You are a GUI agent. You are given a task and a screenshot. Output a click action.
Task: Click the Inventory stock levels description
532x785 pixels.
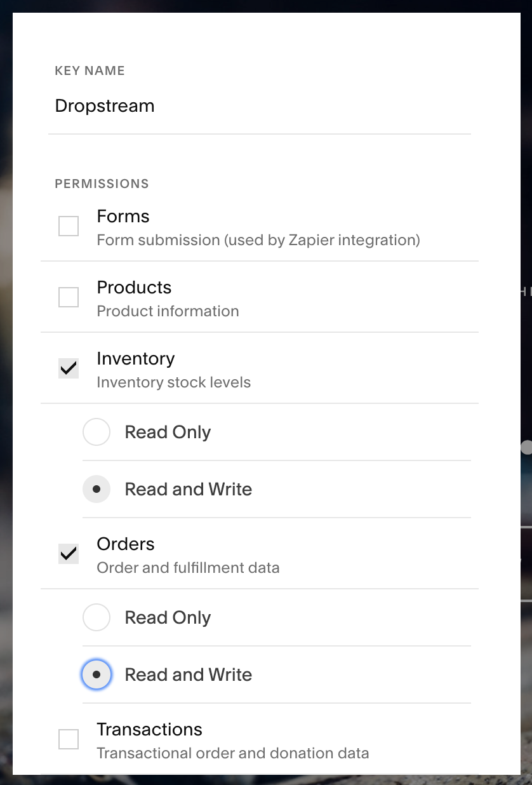(x=174, y=382)
